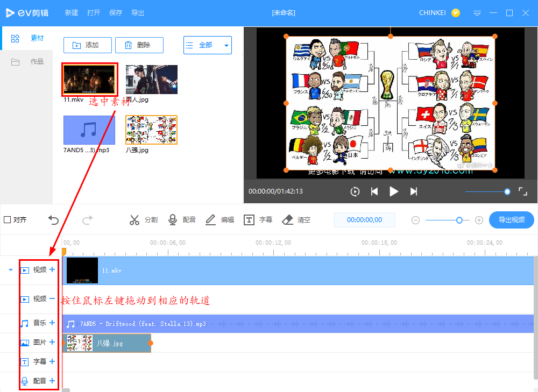The image size is (538, 392).
Task: Click the 00:00:12,00 ruler mark
Action: 273,243
